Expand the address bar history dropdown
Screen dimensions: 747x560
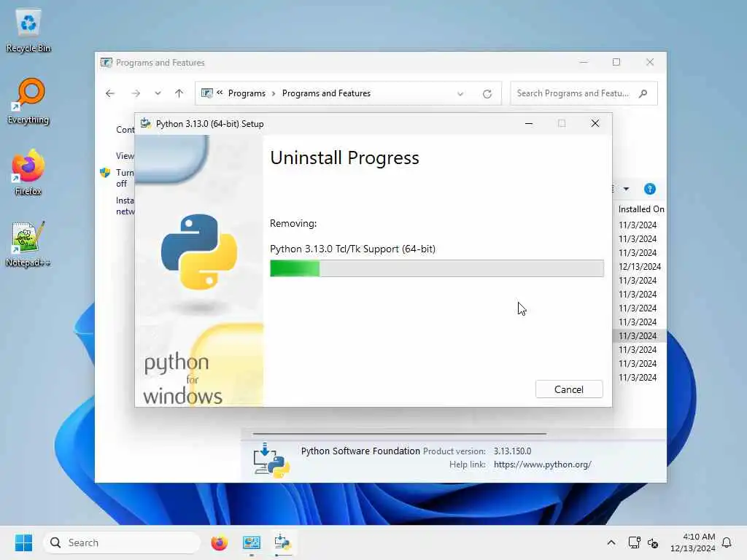coord(460,94)
